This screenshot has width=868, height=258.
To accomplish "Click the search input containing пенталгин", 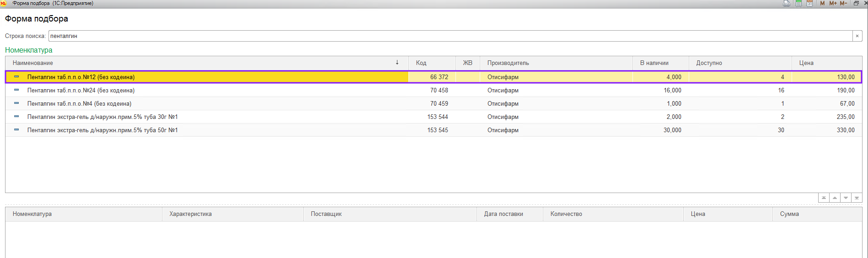I will [448, 36].
